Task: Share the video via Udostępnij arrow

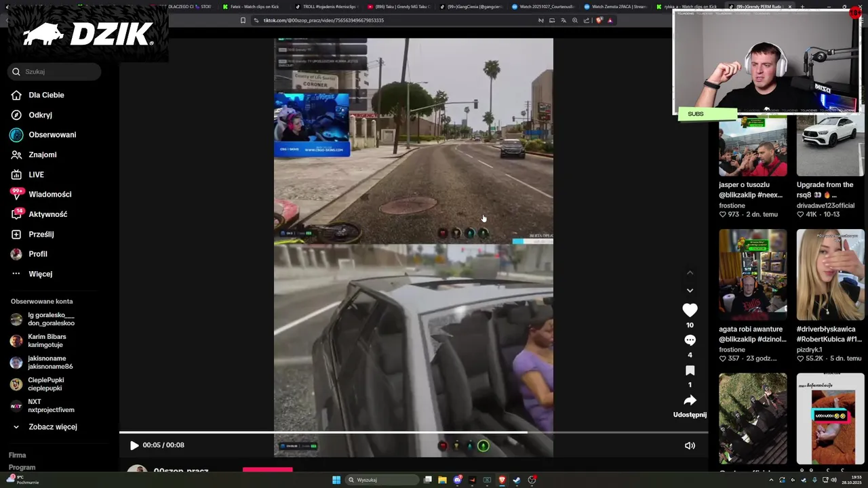Action: (690, 400)
